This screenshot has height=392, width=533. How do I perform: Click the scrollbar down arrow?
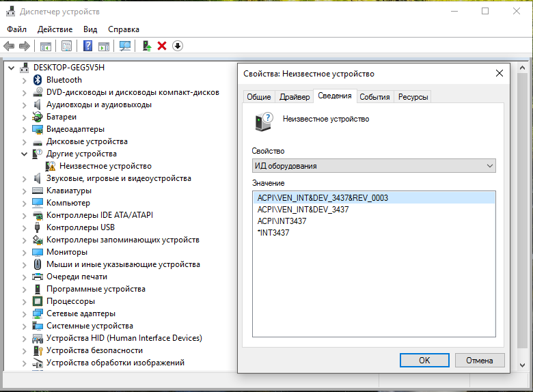coord(522,365)
